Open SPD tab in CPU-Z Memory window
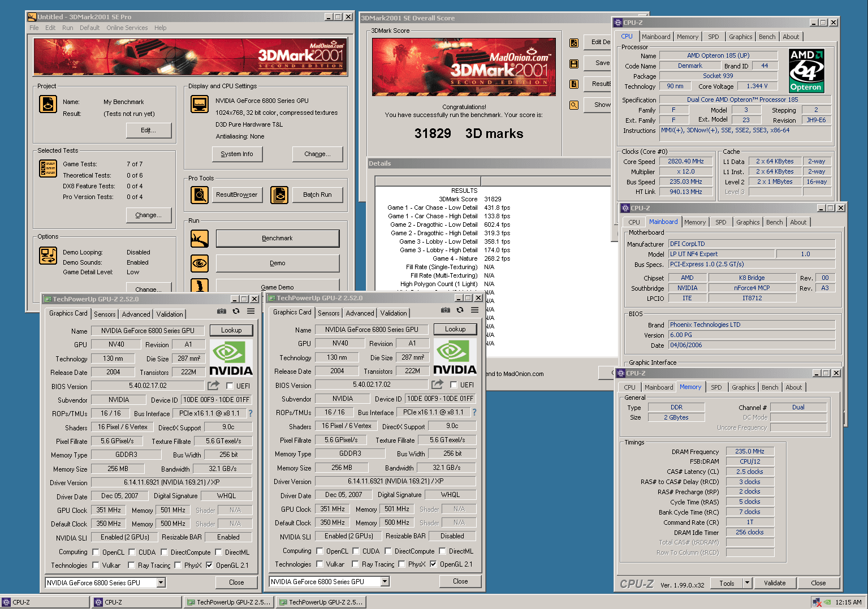The width and height of the screenshot is (868, 609). [x=716, y=387]
